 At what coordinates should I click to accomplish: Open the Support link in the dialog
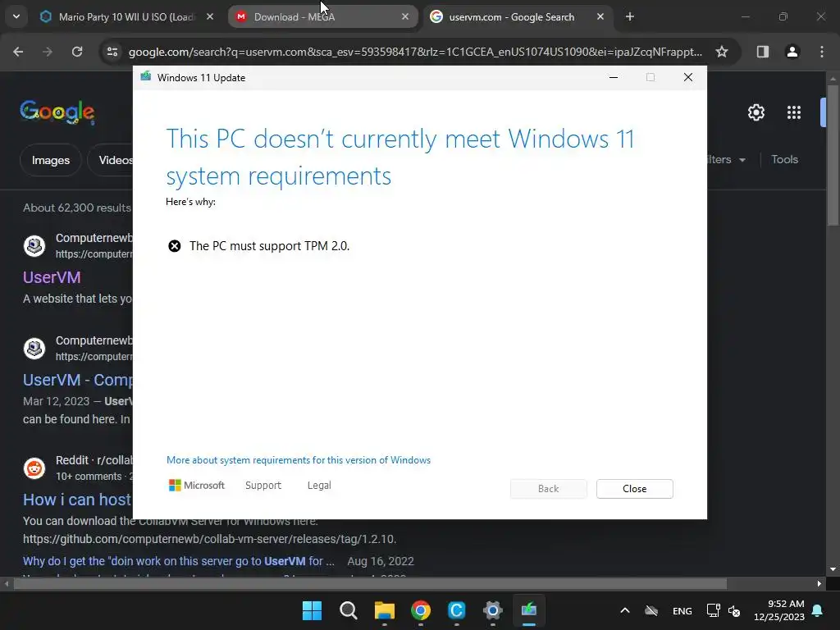point(263,486)
